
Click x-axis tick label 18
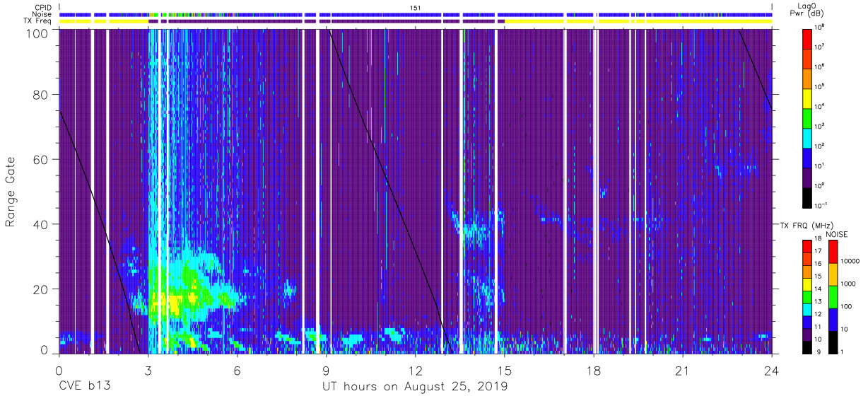point(594,370)
